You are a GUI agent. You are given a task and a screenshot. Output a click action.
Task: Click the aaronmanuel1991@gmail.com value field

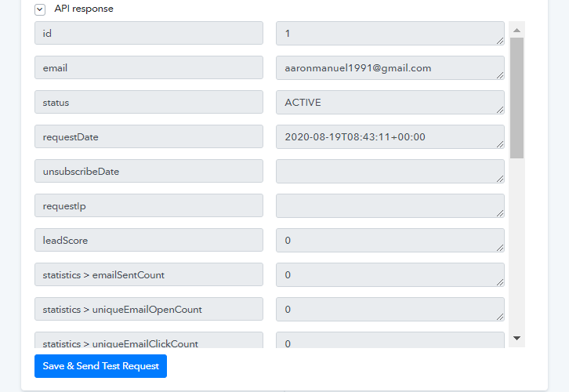[390, 68]
